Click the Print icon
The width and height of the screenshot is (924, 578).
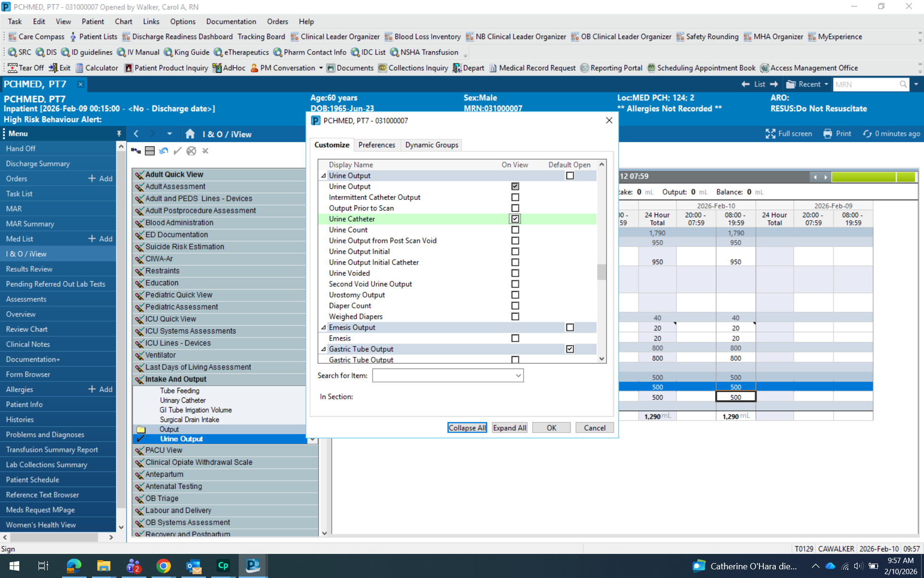click(x=828, y=134)
